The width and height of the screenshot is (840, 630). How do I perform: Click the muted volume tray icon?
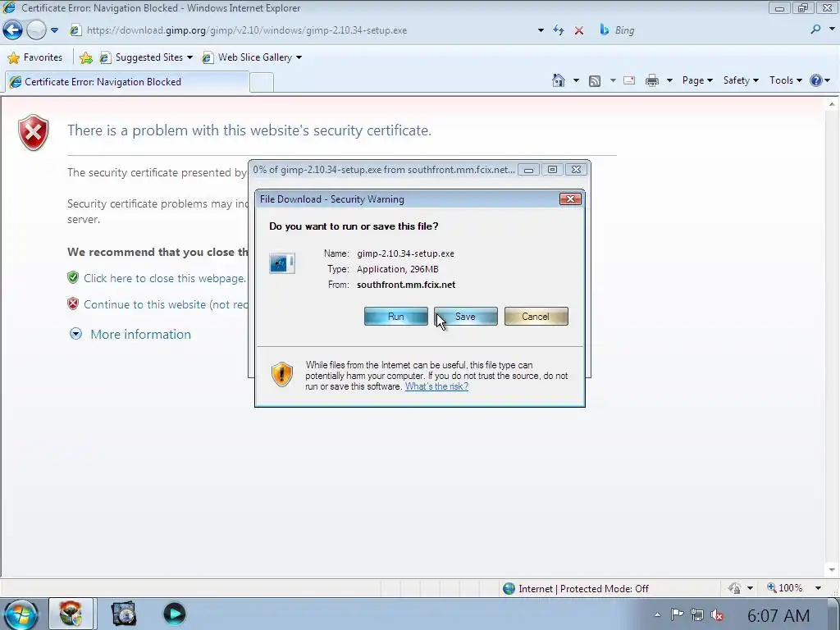pyautogui.click(x=717, y=615)
